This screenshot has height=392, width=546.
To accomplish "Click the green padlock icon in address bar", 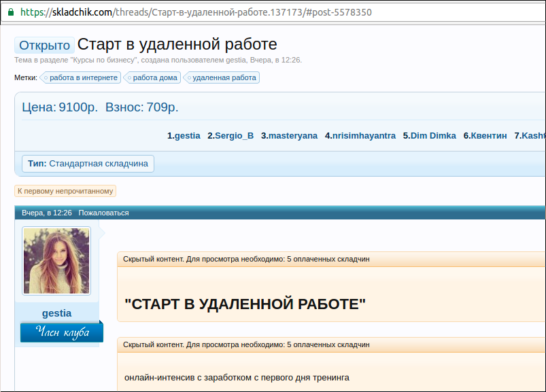I will pyautogui.click(x=11, y=12).
